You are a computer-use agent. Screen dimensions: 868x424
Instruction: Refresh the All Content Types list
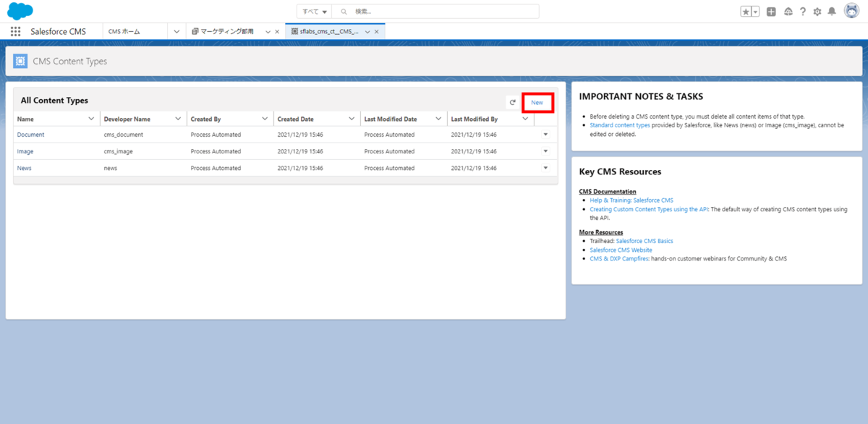(x=512, y=103)
